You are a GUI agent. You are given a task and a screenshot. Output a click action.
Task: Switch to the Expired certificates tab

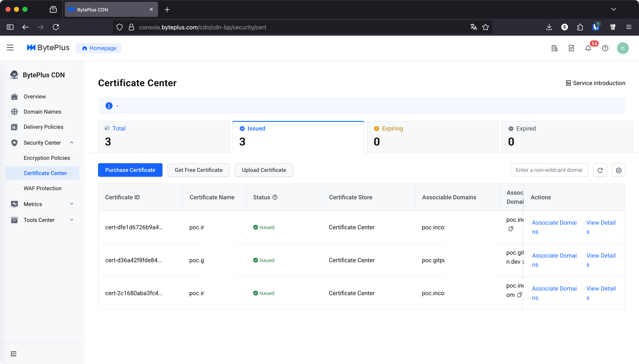click(x=567, y=137)
